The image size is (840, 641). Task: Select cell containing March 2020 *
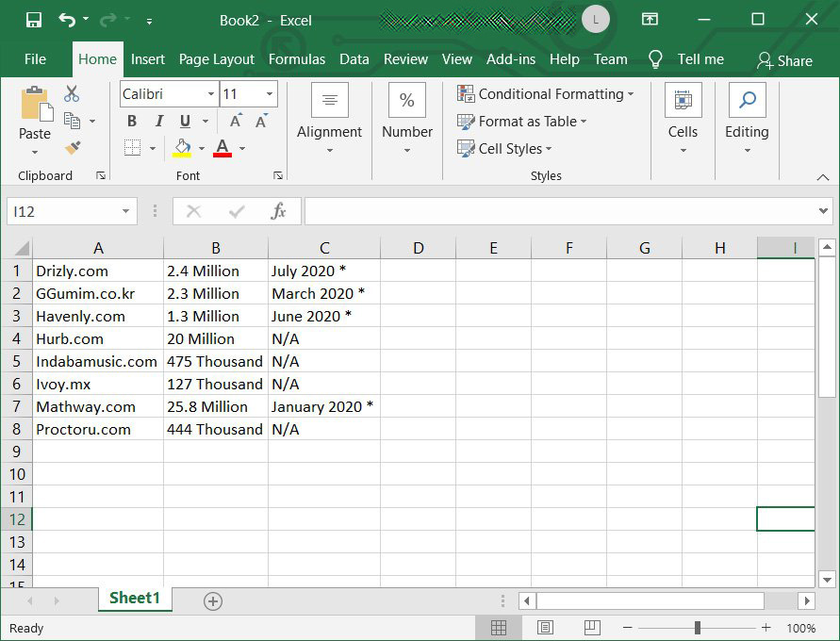tap(324, 293)
